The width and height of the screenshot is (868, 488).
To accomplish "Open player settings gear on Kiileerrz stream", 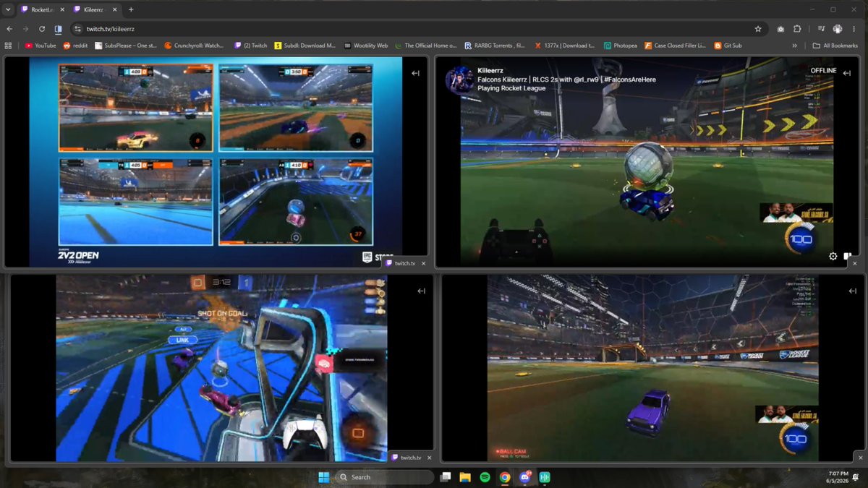I will click(x=833, y=256).
